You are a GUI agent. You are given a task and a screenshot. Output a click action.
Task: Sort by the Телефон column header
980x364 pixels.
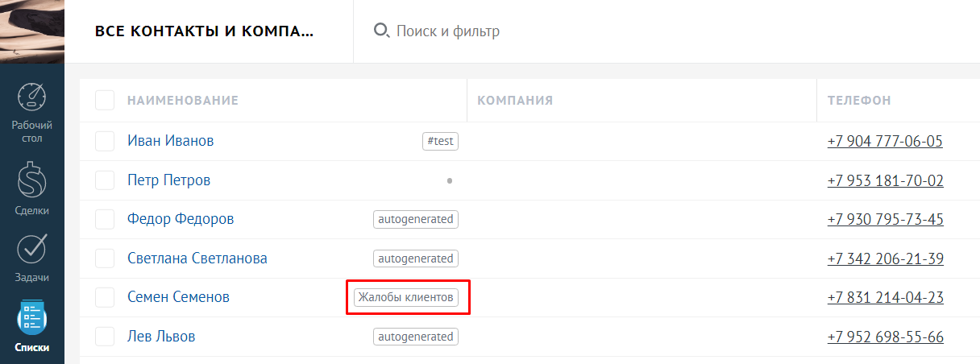pos(859,101)
